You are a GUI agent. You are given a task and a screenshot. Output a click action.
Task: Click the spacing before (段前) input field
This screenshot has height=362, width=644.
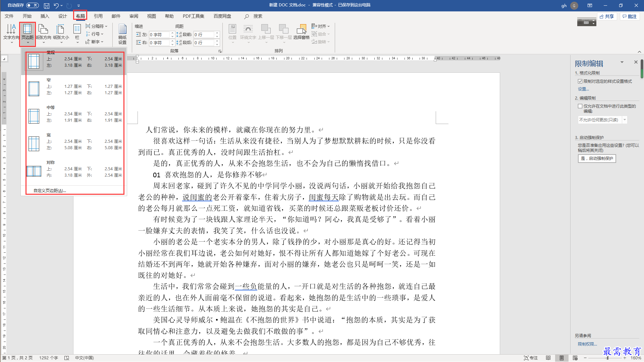click(x=204, y=35)
